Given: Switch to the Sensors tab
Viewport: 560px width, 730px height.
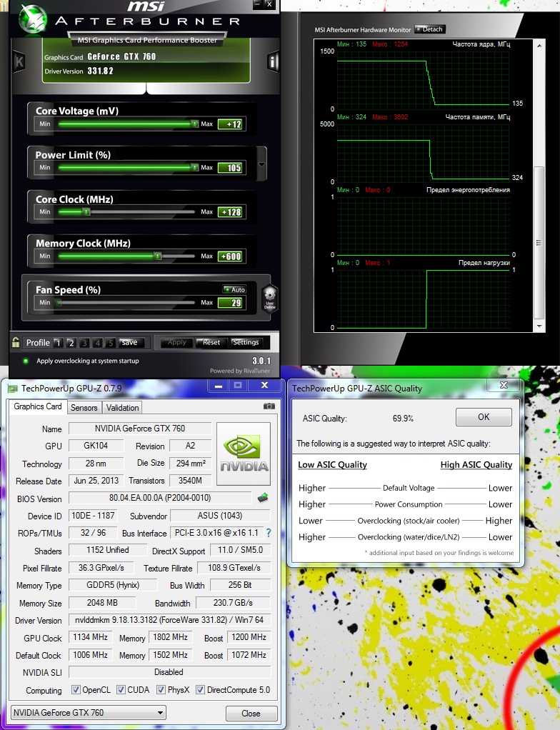Looking at the screenshot, I should (84, 407).
